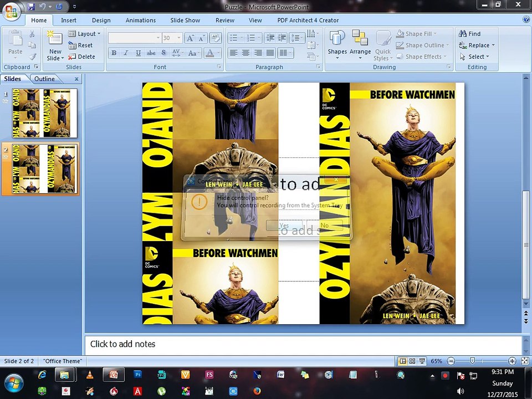This screenshot has height=399, width=532.
Task: Open the Slide Show ribbon tab
Action: pyautogui.click(x=185, y=21)
